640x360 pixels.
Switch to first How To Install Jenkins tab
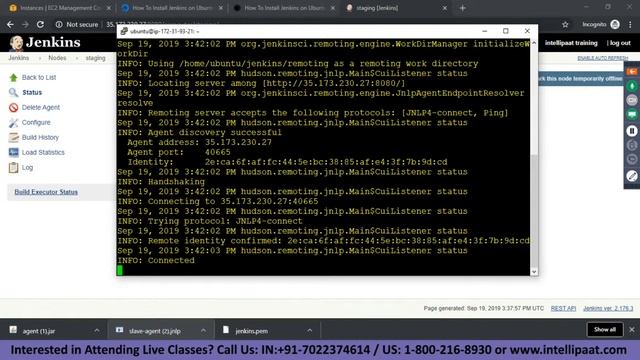pos(171,8)
